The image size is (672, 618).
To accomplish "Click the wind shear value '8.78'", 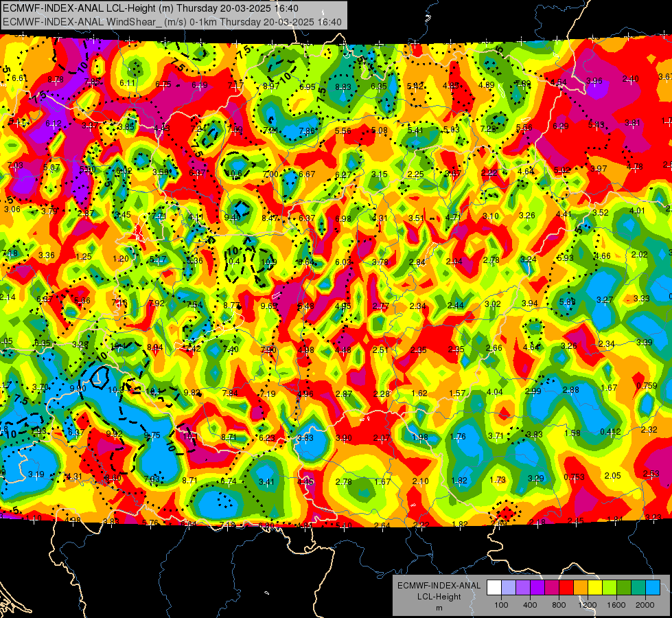I will [x=56, y=80].
